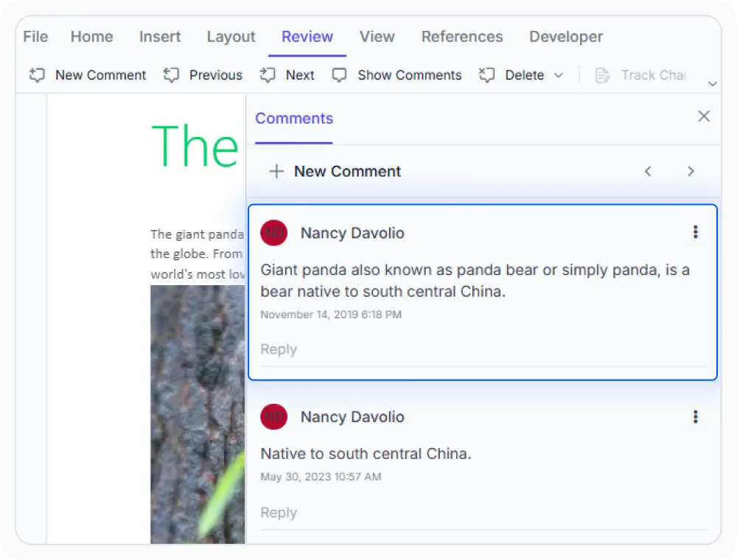Image resolution: width=737 pixels, height=560 pixels.
Task: Click the Next label in the ribbon
Action: click(x=300, y=75)
